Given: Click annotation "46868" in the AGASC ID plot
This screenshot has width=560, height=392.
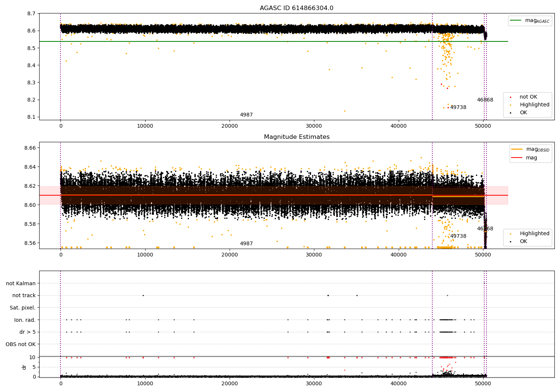Looking at the screenshot, I should 485,100.
